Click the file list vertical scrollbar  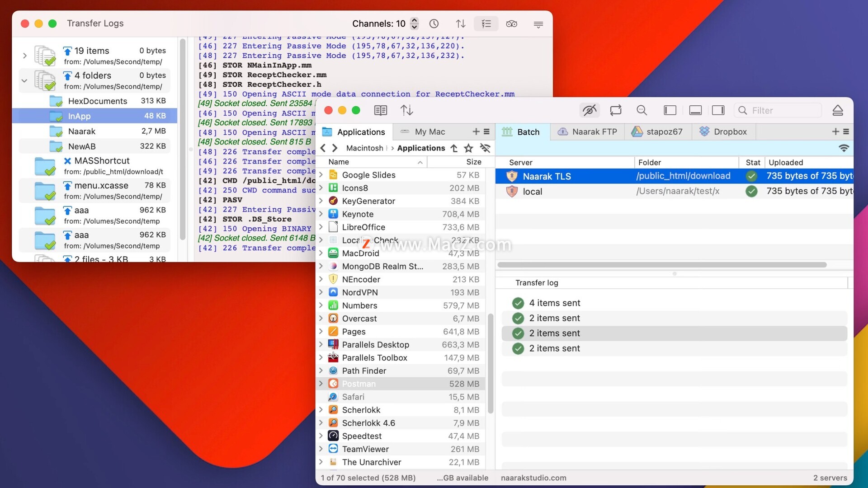[x=491, y=364]
